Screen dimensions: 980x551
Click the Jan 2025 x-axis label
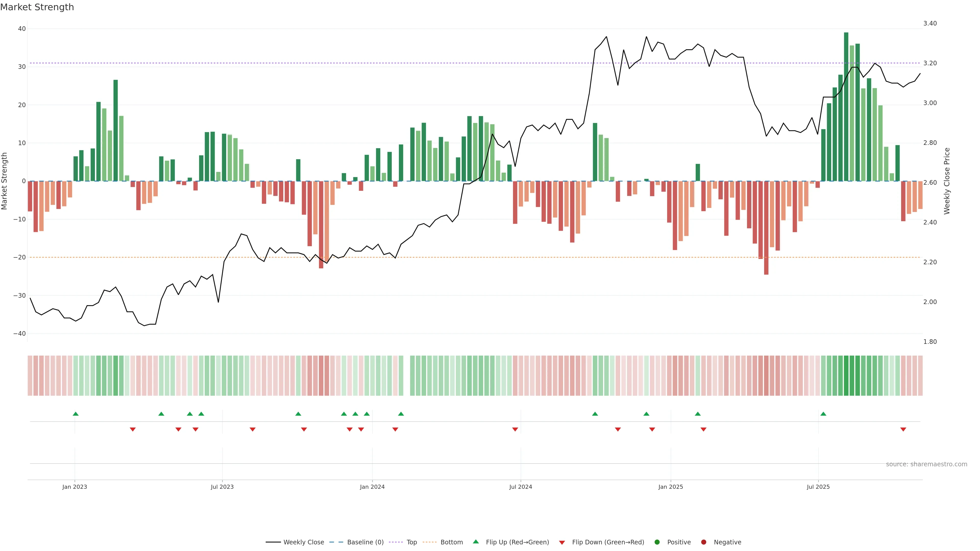671,487
